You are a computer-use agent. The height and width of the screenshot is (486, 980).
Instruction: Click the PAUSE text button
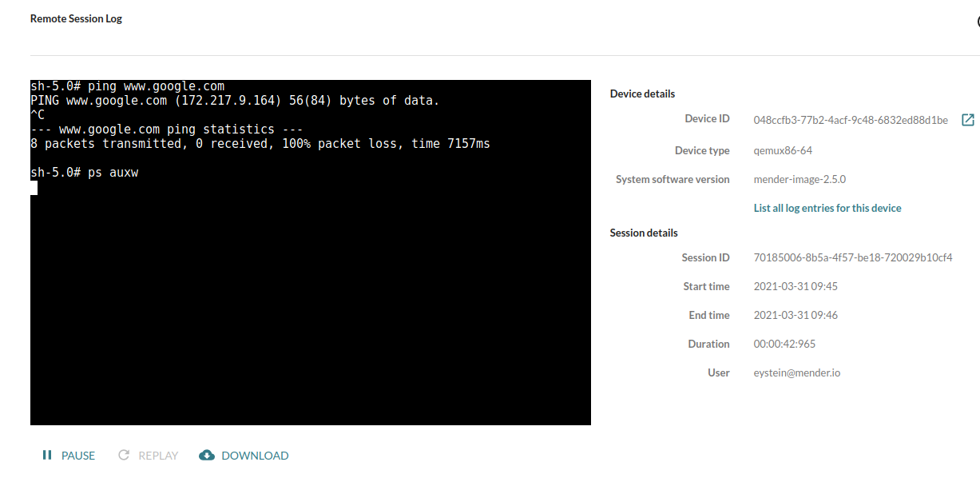coord(77,455)
